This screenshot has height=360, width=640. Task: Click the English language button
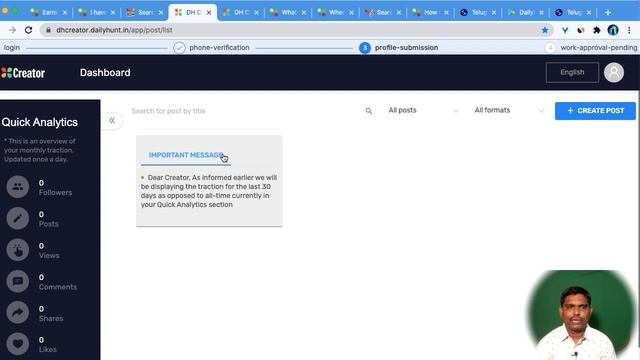pos(572,72)
